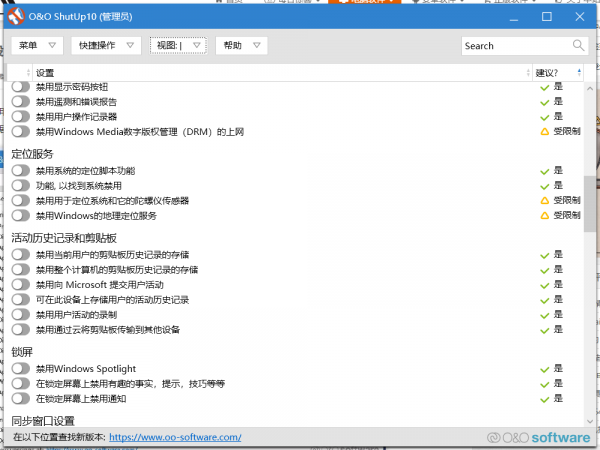Open the oo-software.com link

pos(175,437)
